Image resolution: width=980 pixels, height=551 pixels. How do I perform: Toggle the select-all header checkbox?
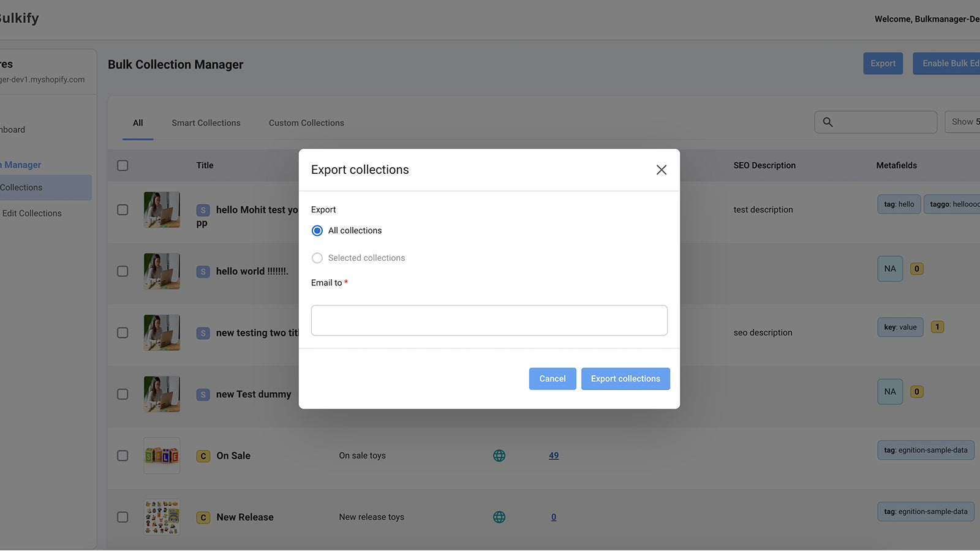click(x=123, y=165)
